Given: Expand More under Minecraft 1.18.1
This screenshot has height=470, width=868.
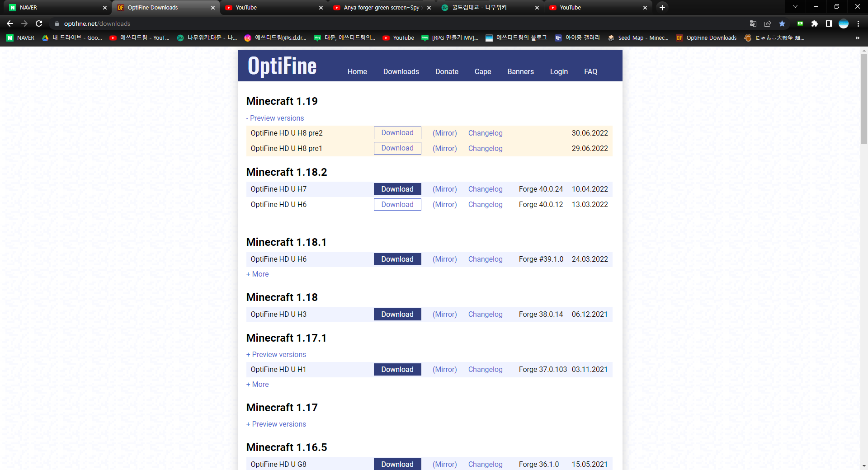Looking at the screenshot, I should [x=257, y=274].
